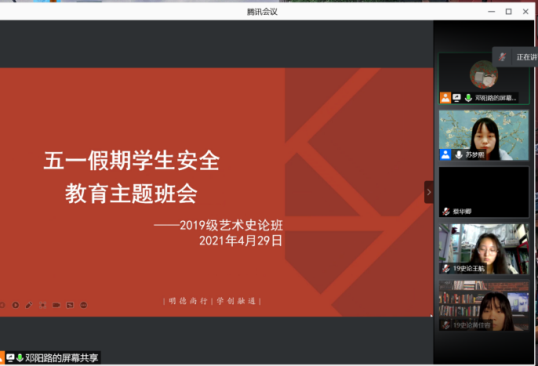
Task: Click the muted microphone icon on 19史论王航's tile
Action: [446, 268]
